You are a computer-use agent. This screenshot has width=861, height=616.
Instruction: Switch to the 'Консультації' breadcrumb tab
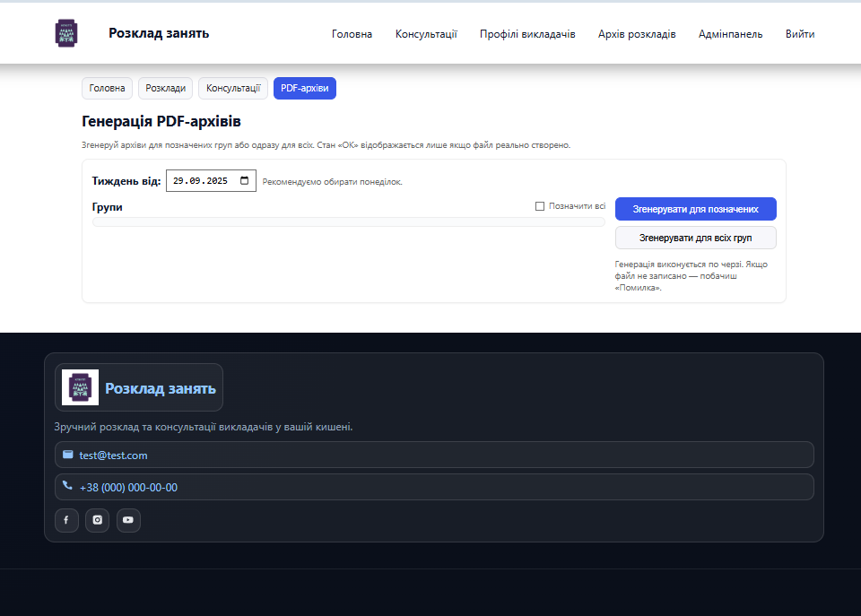tap(233, 88)
